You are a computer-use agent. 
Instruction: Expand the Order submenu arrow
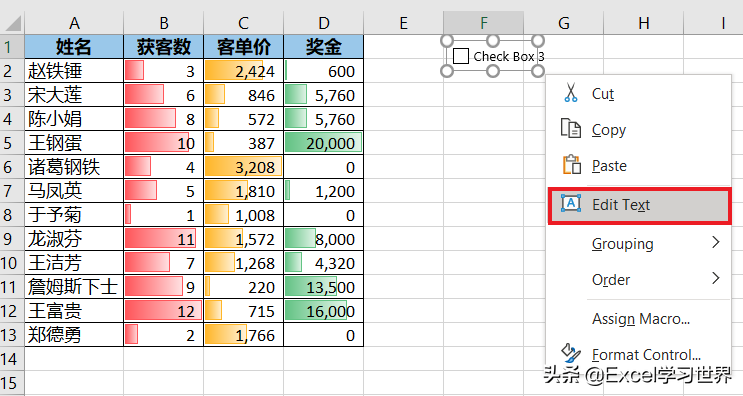tap(716, 278)
